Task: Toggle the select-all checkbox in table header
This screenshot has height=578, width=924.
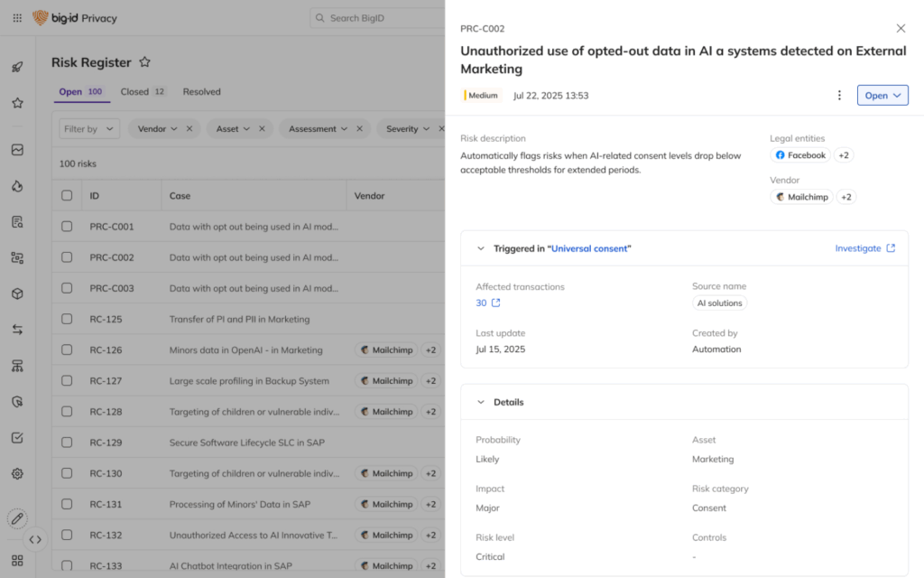Action: (x=67, y=195)
